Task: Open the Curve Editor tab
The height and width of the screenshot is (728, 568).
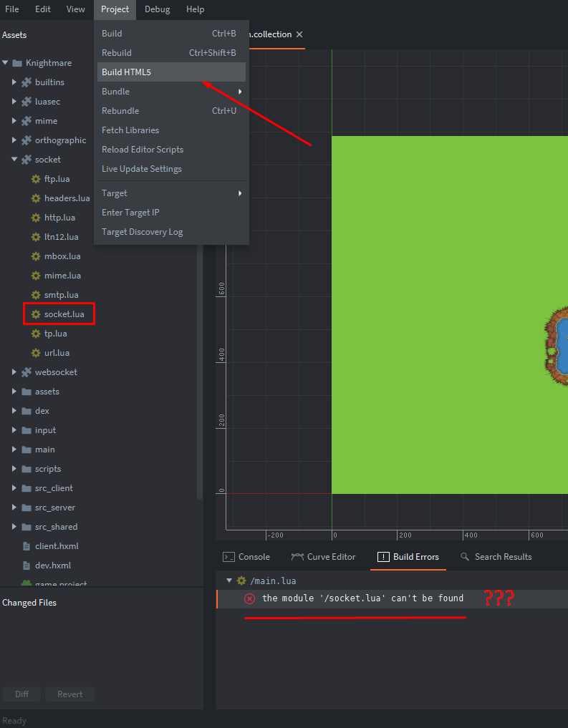Action: [x=323, y=557]
